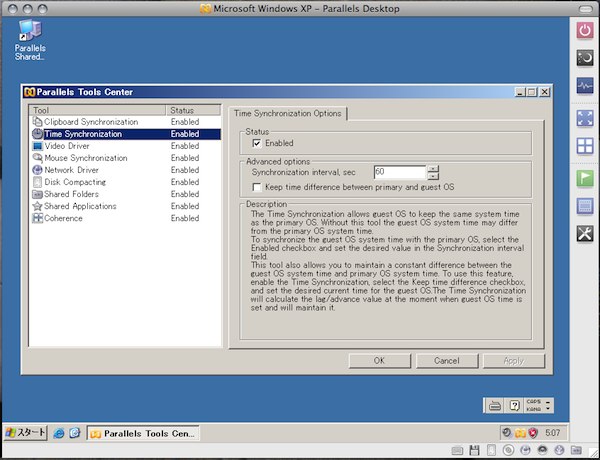The height and width of the screenshot is (460, 600).
Task: Click the USB icon in the status bar
Action: (x=559, y=450)
